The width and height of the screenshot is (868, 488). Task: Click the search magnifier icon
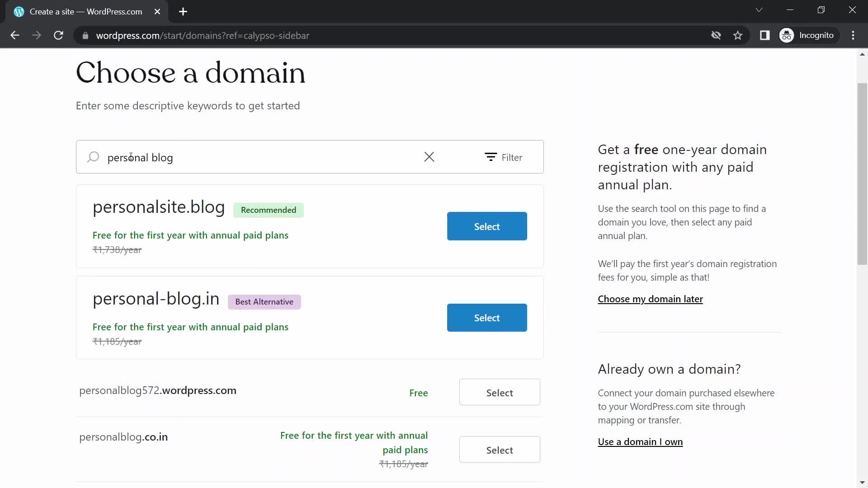pos(93,157)
